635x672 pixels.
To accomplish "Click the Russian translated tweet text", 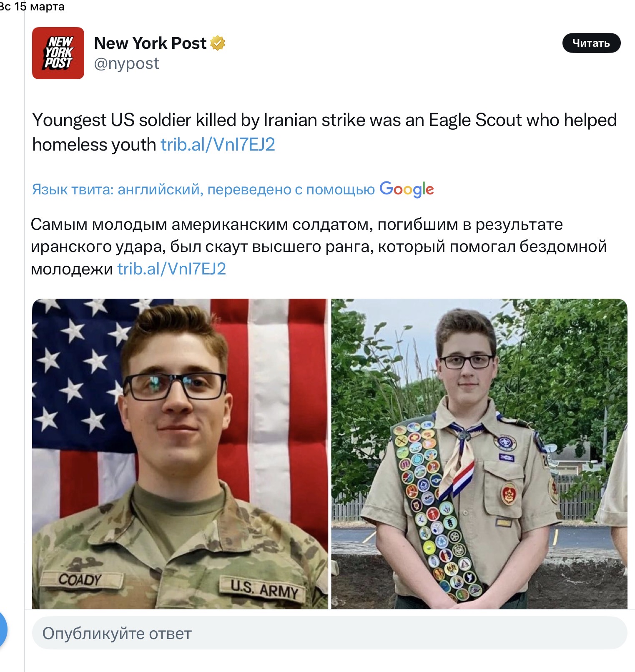I will 319,247.
